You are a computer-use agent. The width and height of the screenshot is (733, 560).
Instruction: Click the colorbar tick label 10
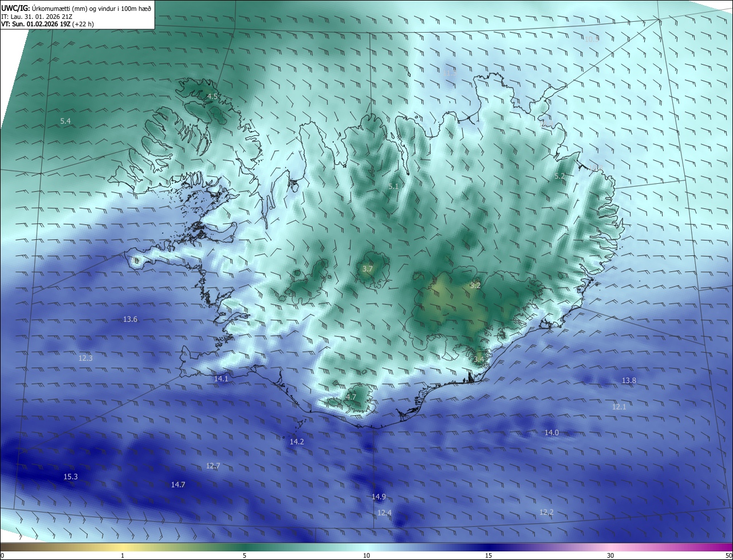[366, 555]
